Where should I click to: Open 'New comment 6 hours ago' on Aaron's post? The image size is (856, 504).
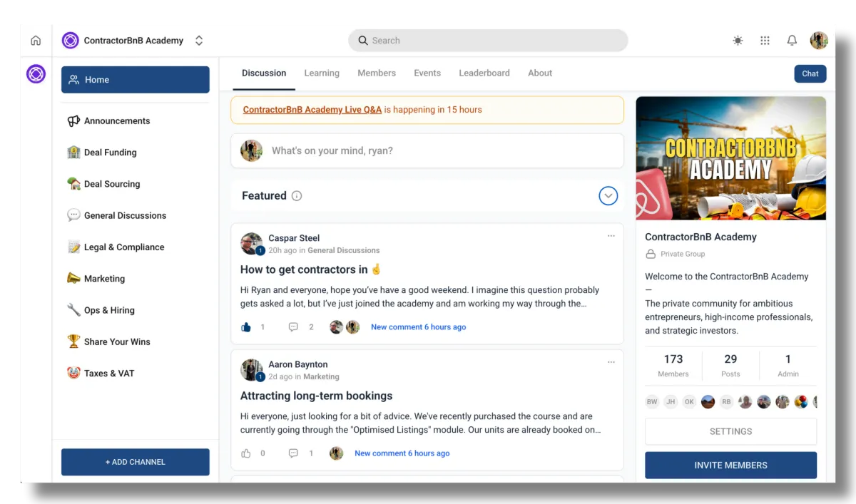click(402, 453)
